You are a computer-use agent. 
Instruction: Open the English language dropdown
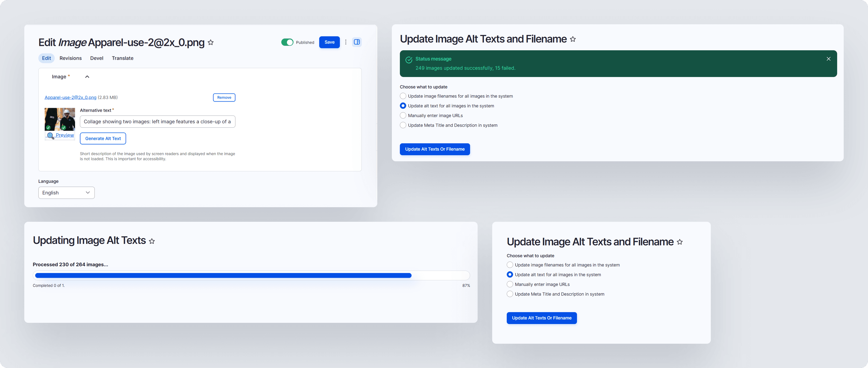tap(66, 193)
